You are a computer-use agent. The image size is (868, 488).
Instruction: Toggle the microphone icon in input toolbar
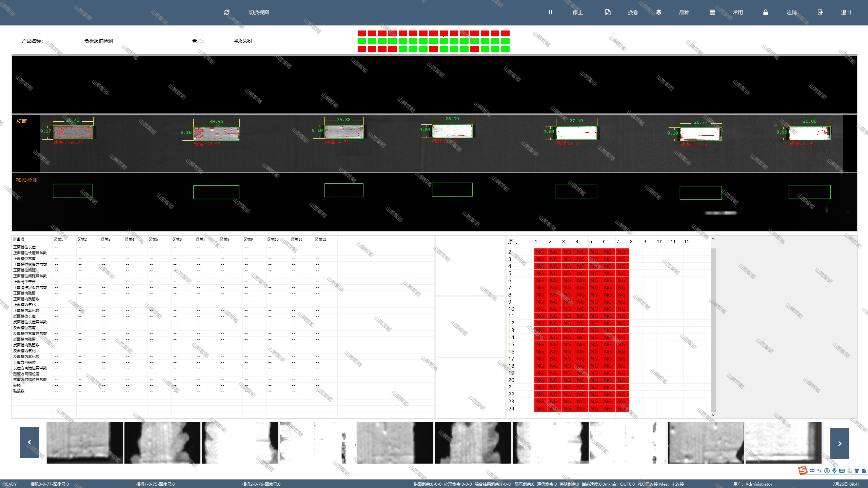click(x=834, y=471)
